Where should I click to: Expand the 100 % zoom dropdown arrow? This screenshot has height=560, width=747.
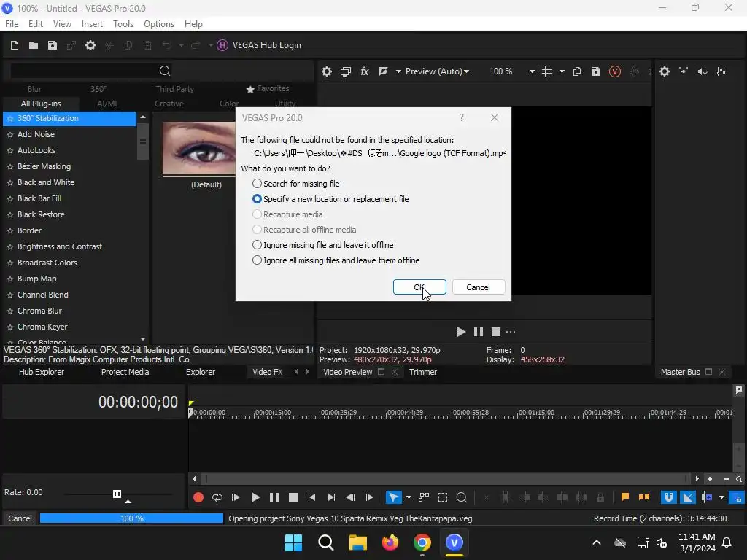pyautogui.click(x=532, y=71)
